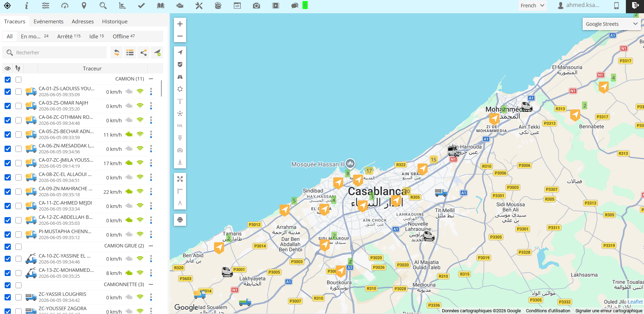Viewport: 644px width, 314px height.
Task: Click the refresh sync icon near search
Action: (x=117, y=53)
